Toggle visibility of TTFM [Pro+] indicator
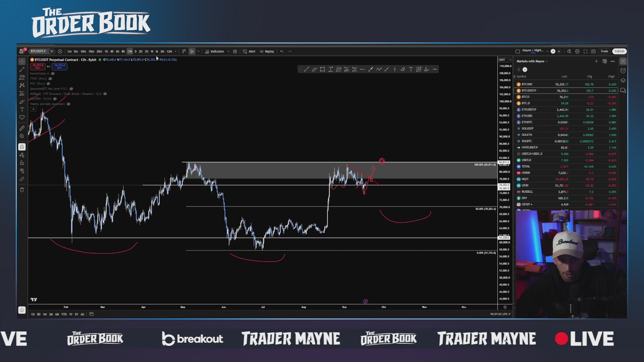644x362 pixels. coord(50,79)
